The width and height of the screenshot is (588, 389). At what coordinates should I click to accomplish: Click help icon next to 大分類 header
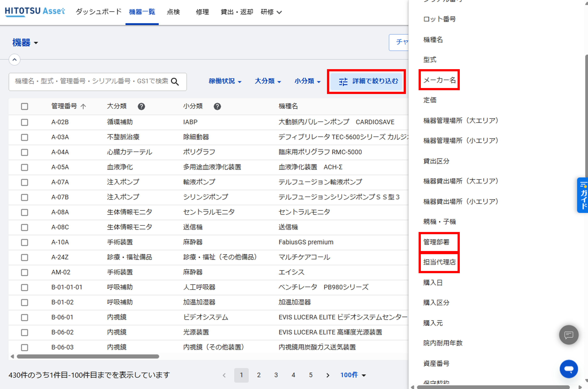point(141,106)
